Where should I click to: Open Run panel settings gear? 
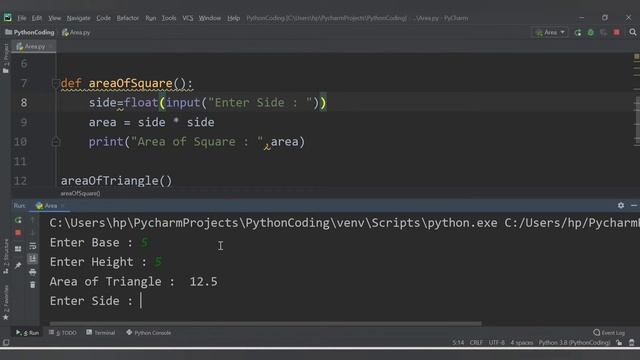621,205
